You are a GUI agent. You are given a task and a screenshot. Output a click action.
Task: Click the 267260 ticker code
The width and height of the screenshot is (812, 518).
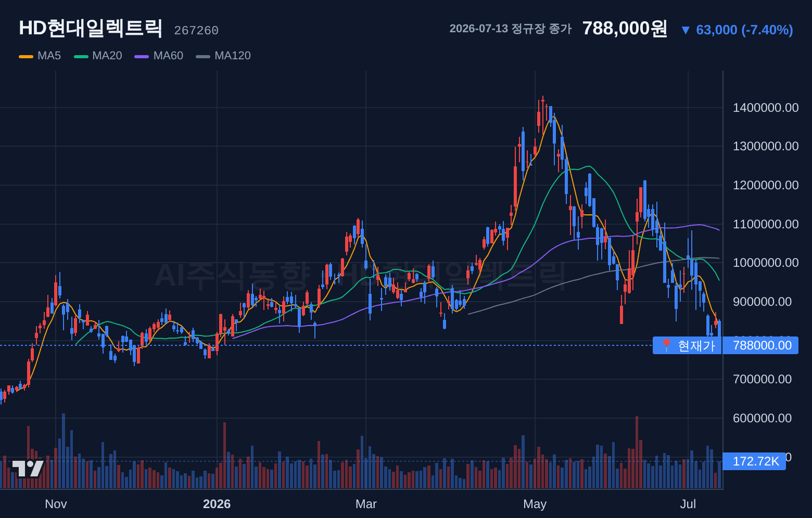click(x=196, y=31)
